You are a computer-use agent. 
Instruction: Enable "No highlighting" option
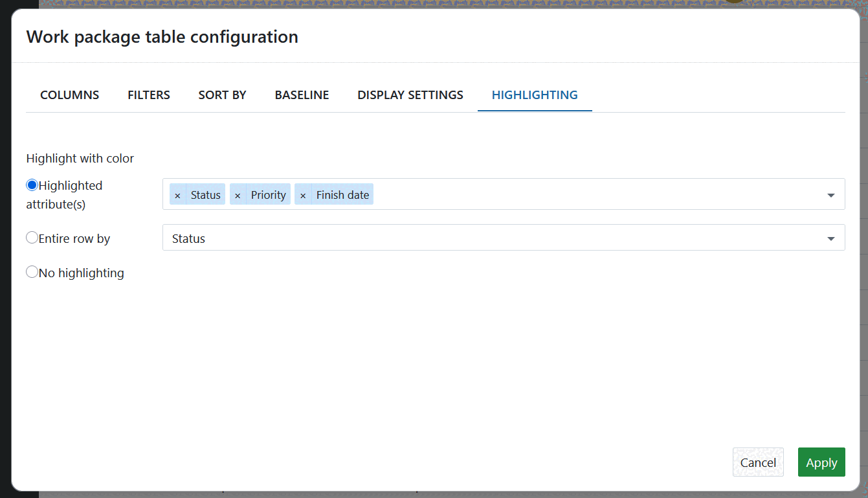pyautogui.click(x=32, y=271)
